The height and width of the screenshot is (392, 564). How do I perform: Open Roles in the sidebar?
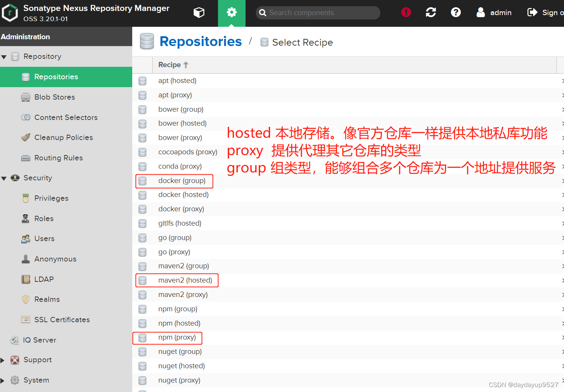(x=66, y=218)
